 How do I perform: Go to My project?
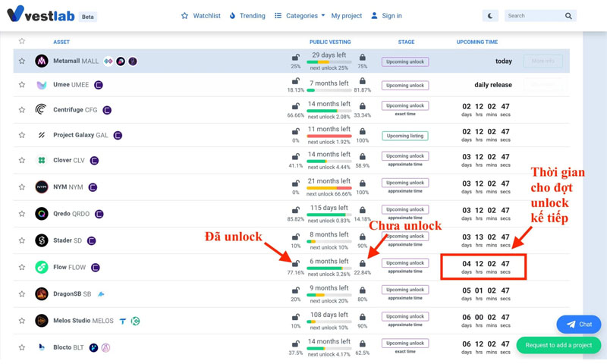coord(347,16)
